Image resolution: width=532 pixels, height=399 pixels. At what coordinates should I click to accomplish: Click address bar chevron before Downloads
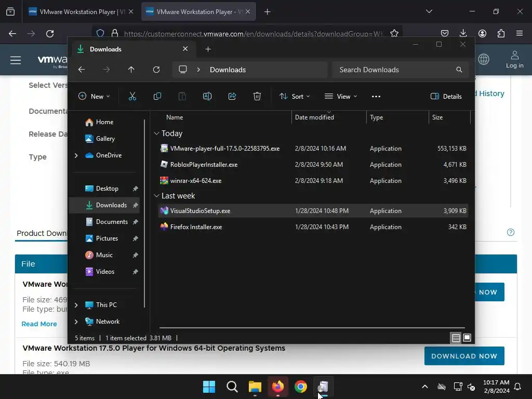(x=198, y=70)
